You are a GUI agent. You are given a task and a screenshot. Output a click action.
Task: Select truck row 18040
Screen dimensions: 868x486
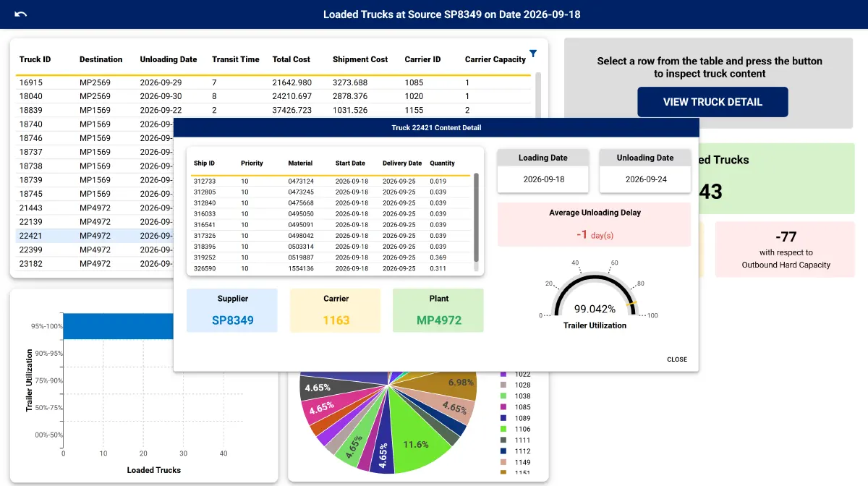(x=275, y=96)
